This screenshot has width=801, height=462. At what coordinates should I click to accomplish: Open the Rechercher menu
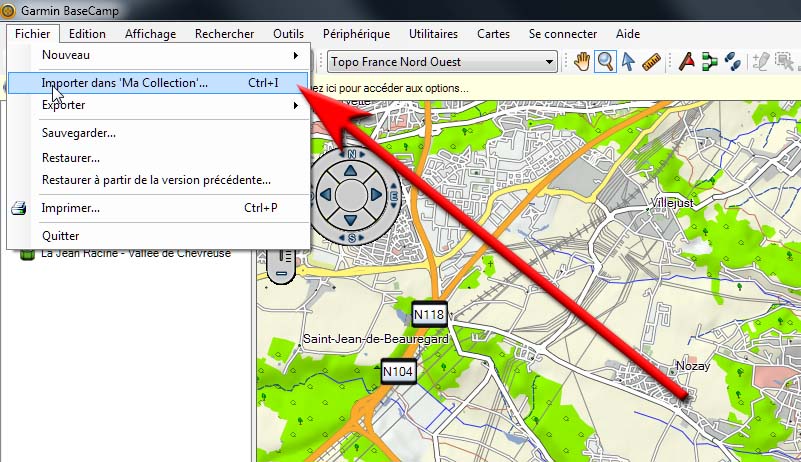[224, 34]
